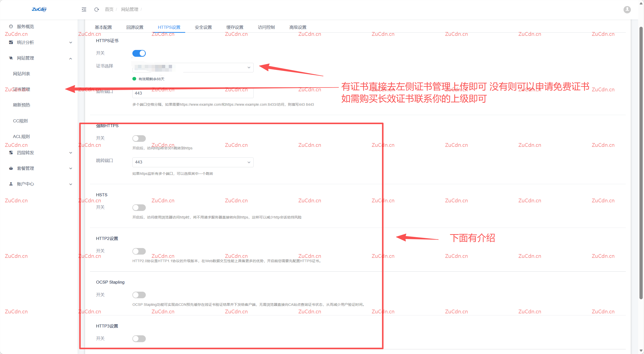Screen dimensions: 644x354
Task: Click the 监听端口 input showing 443
Action: pos(193,93)
